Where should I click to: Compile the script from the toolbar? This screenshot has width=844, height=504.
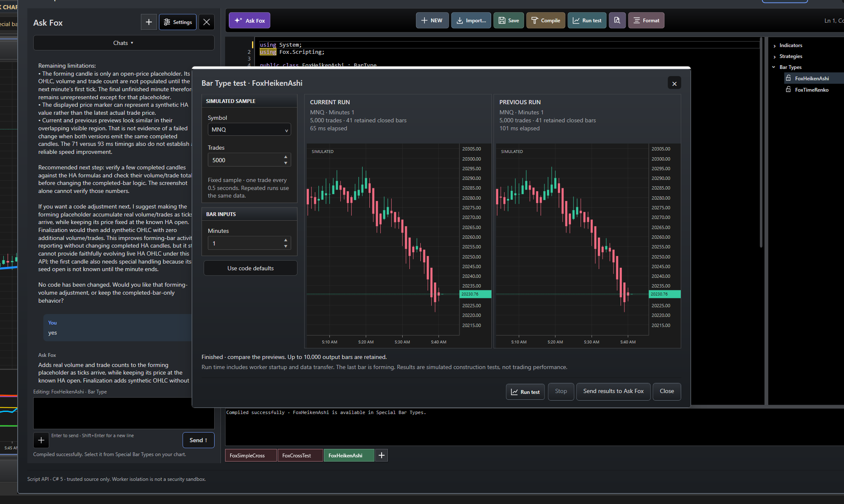[x=545, y=20]
